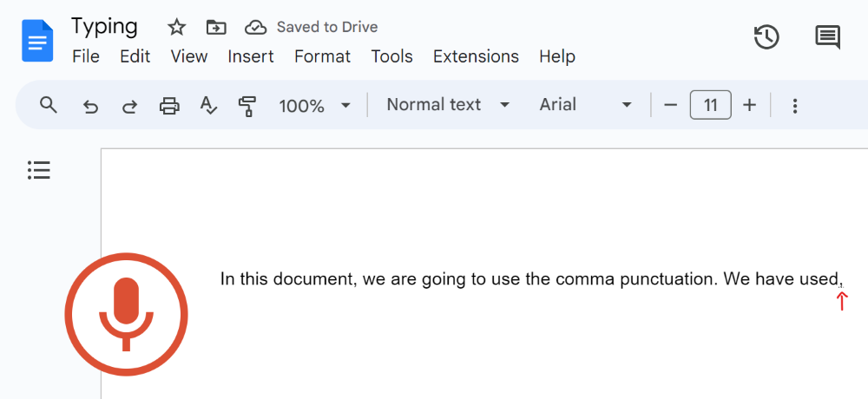The image size is (868, 399).
Task: Click the search menus magnifier icon
Action: click(x=49, y=106)
